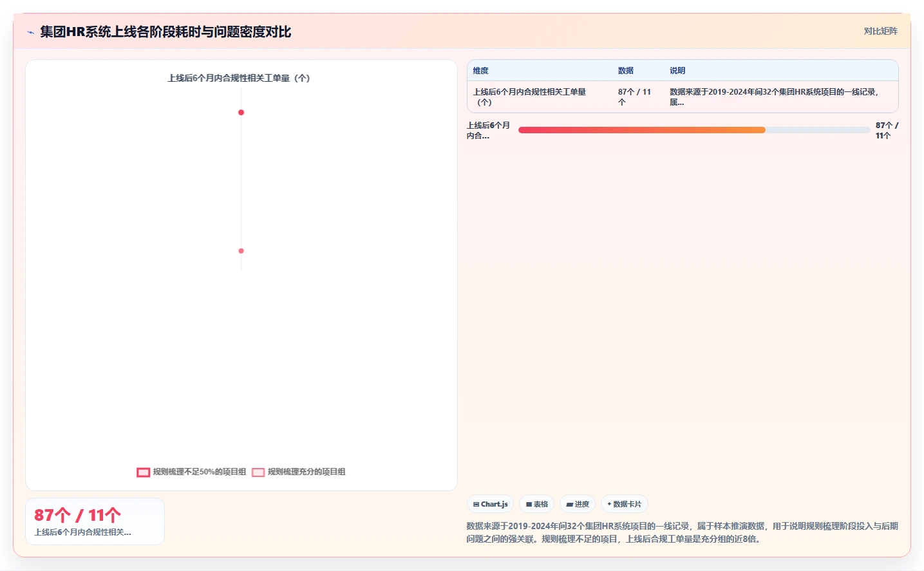Toggle the 规则梳理充分的项目组 legend entry
The height and width of the screenshot is (571, 924).
tap(299, 472)
